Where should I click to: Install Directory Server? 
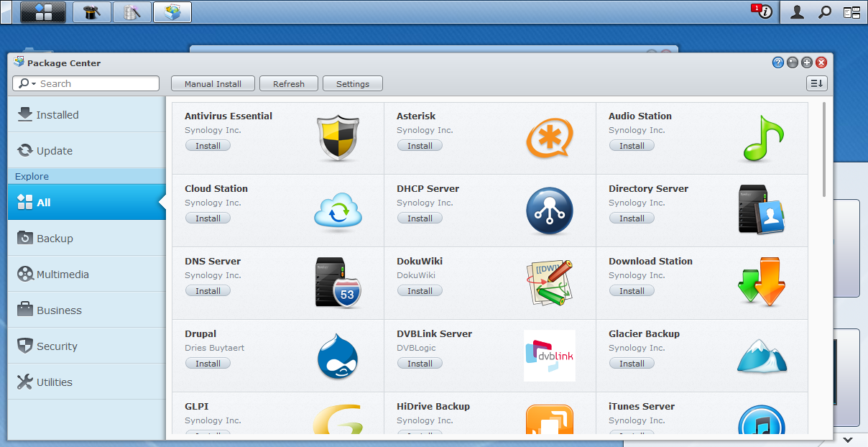pos(632,218)
